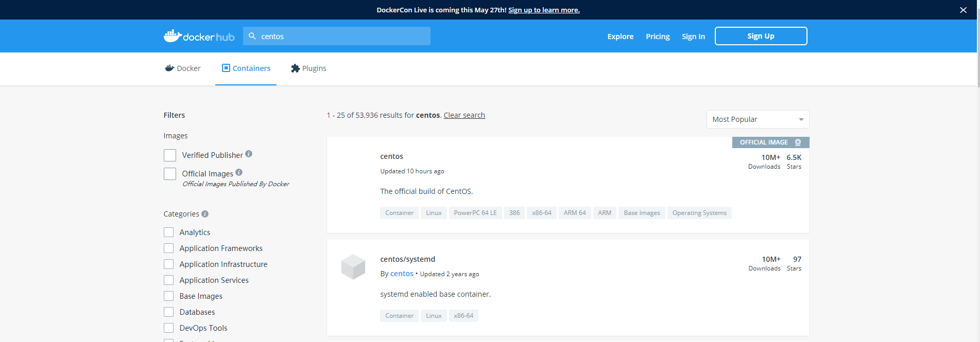Click the Containers tab icon
This screenshot has height=342, width=980.
tap(226, 68)
